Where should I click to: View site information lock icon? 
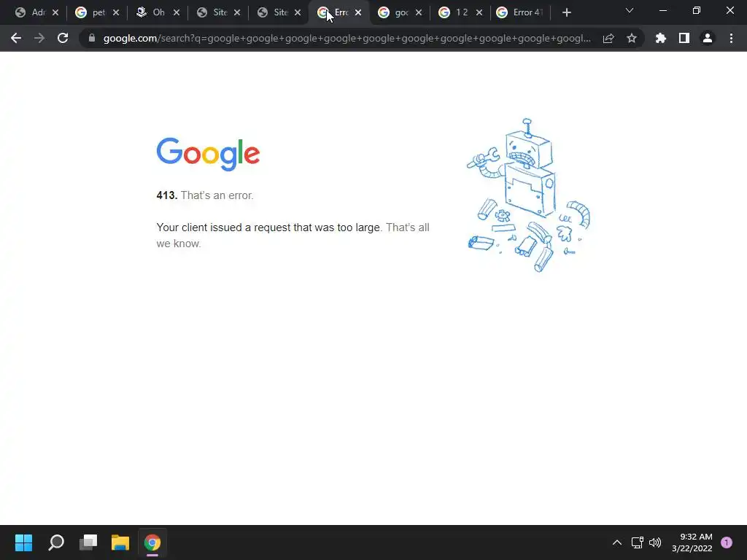92,38
